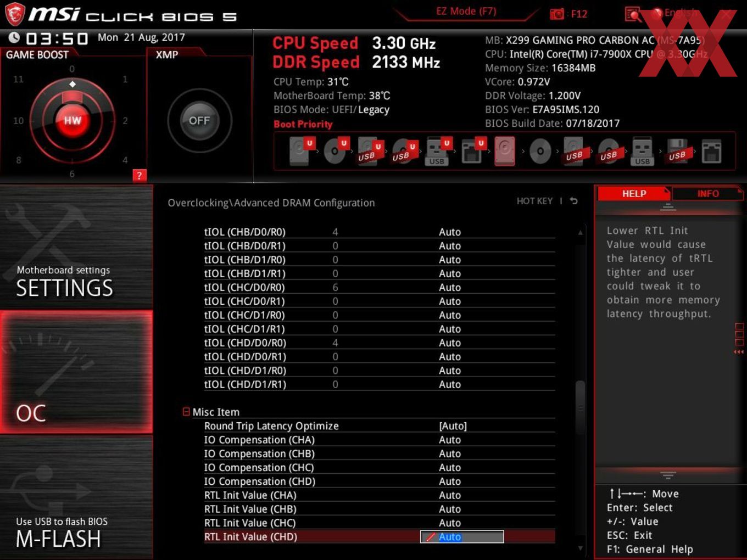
Task: Select the UEFI network boot icon
Action: 472,151
